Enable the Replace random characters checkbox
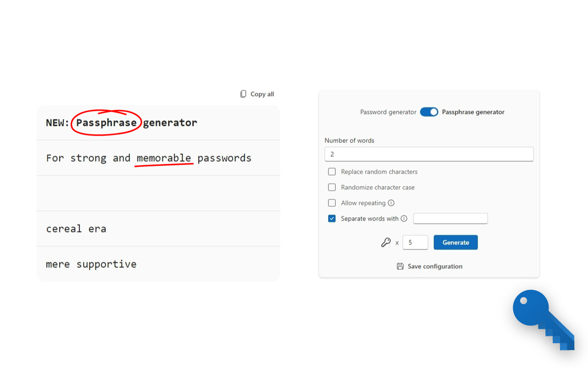The image size is (588, 368). tap(332, 172)
